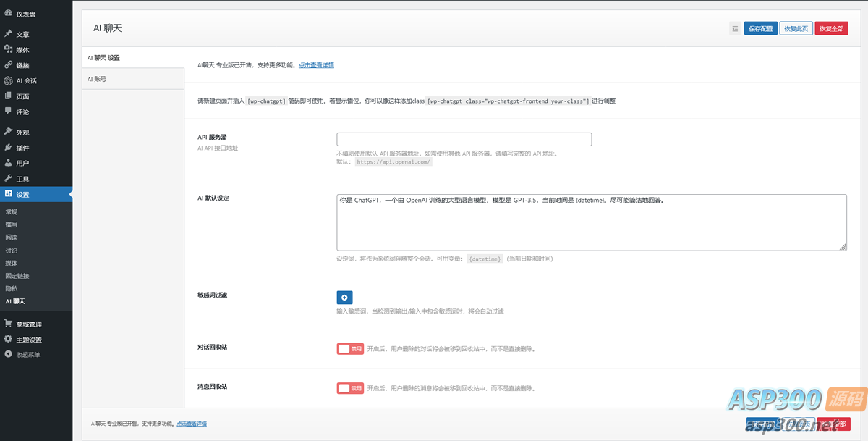This screenshot has height=441, width=868.
Task: Click the plugin icon next to 插件
Action: [8, 148]
